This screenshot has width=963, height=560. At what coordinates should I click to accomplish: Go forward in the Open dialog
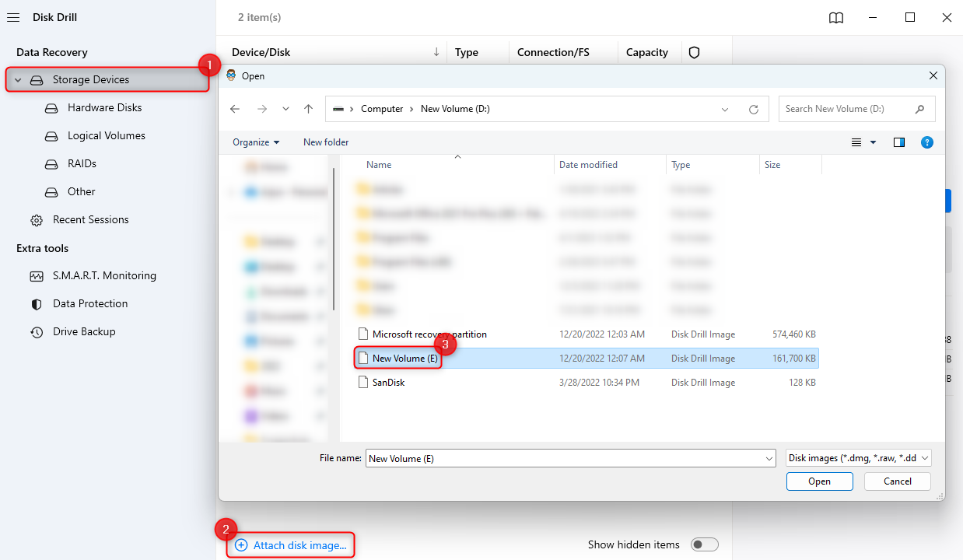262,109
